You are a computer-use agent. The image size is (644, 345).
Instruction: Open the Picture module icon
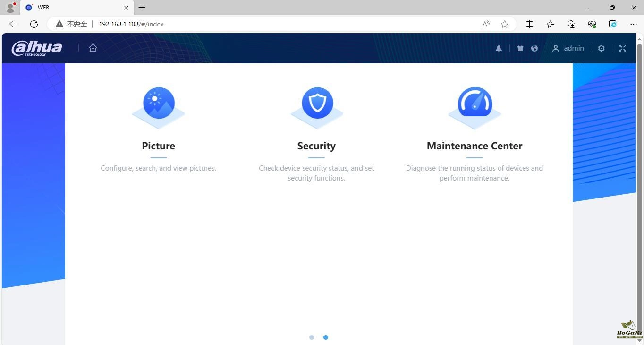tap(159, 103)
